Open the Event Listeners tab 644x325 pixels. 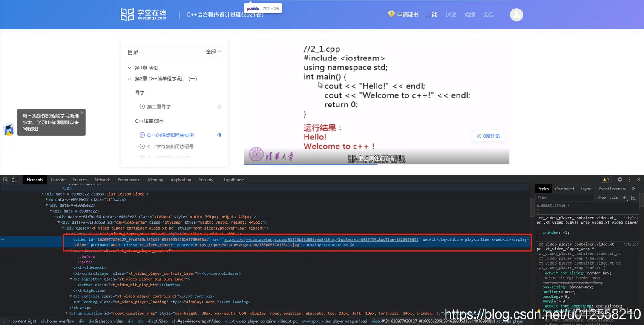click(x=612, y=189)
